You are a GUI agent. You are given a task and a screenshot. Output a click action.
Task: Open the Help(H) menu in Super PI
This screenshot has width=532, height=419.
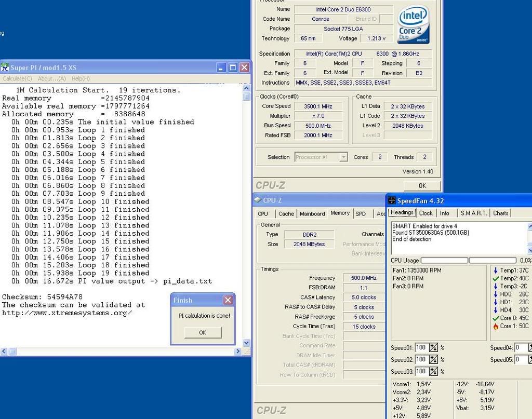(81, 78)
